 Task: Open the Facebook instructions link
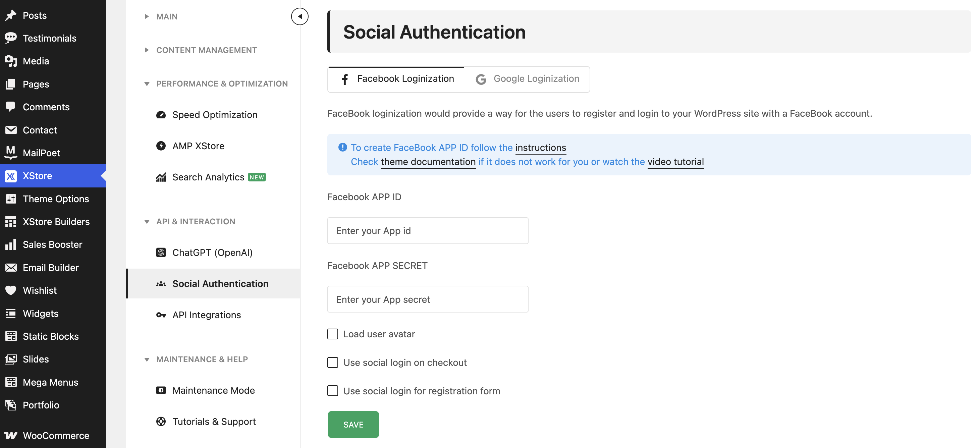541,148
